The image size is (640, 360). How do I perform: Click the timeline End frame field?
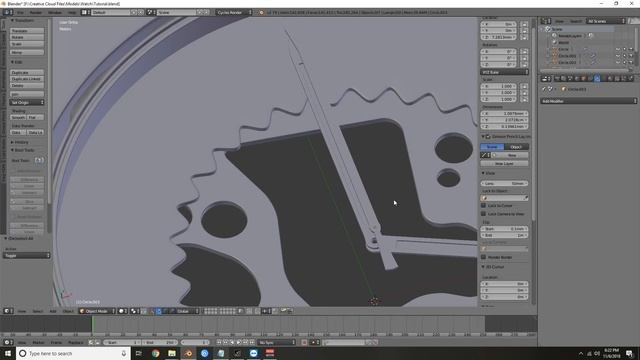point(160,342)
